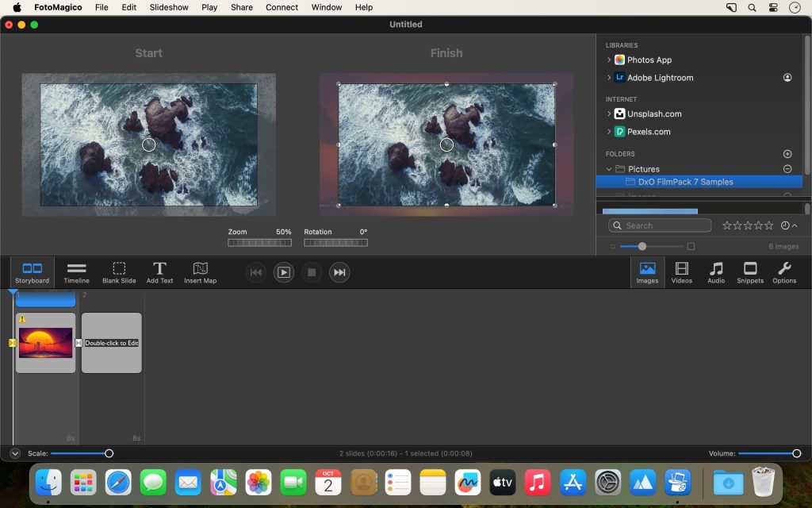Toggle the checkbox left of the thumbnail slider
Screen dimensions: 812x508
coord(612,247)
